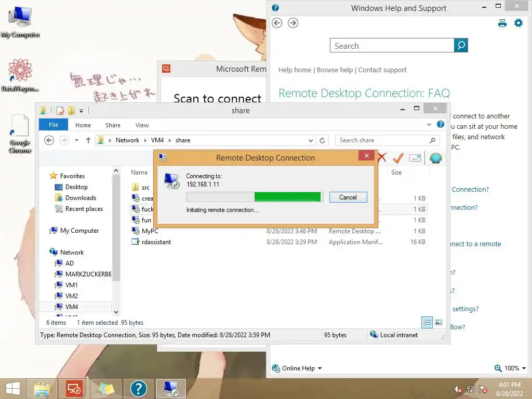This screenshot has height=399, width=532.
Task: Open the Customize Quick Access Toolbar dropdown
Action: 81,111
